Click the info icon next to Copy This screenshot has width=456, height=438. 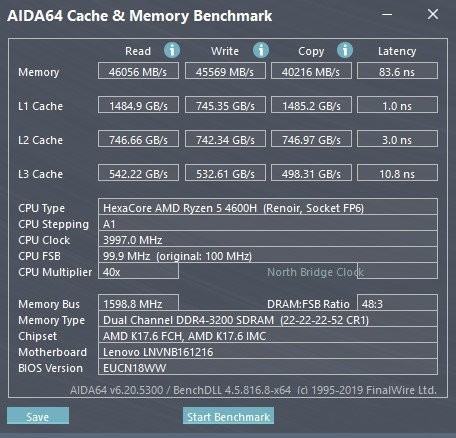pos(345,50)
